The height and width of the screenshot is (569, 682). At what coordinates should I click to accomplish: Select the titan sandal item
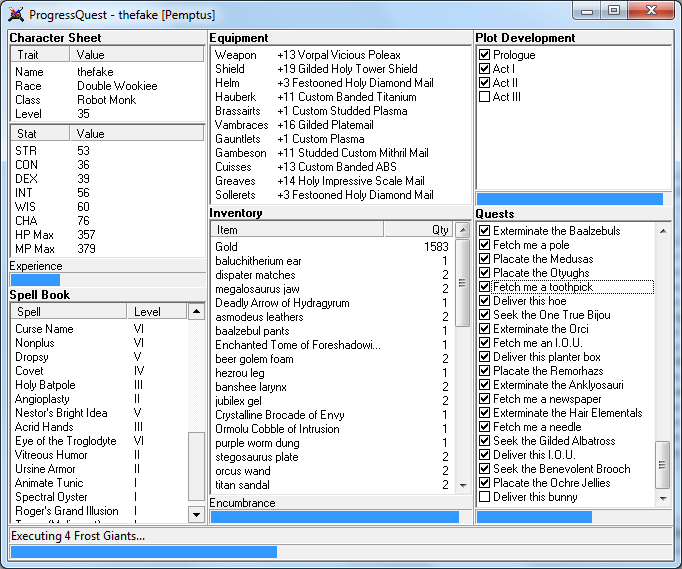click(332, 485)
